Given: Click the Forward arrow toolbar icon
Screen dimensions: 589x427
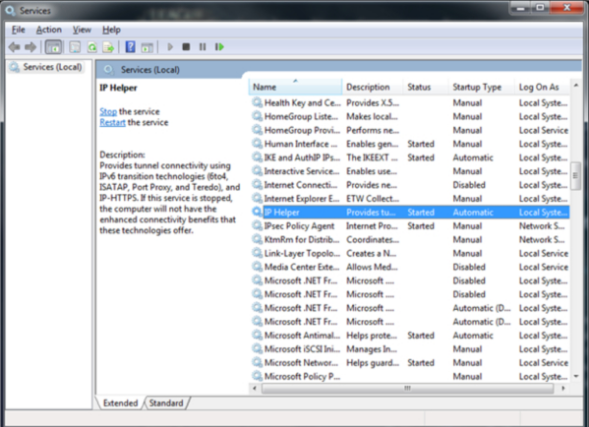Looking at the screenshot, I should [30, 47].
